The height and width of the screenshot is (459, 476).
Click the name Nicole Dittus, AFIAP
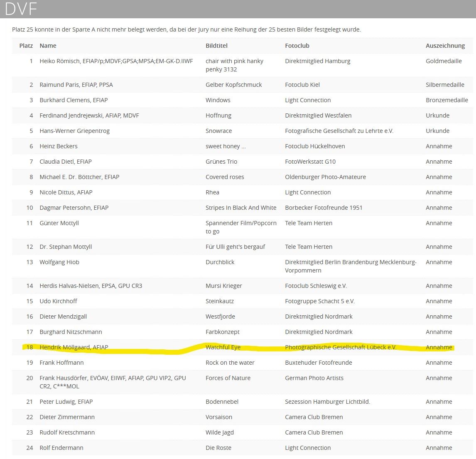tap(66, 192)
